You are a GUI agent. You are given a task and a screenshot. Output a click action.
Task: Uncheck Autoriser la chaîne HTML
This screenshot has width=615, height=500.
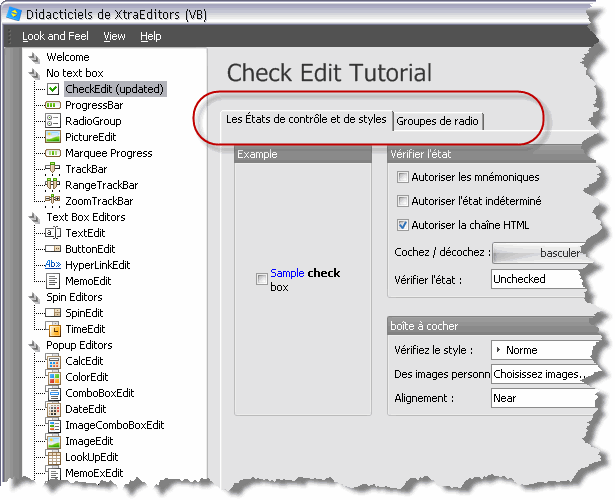coord(403,225)
